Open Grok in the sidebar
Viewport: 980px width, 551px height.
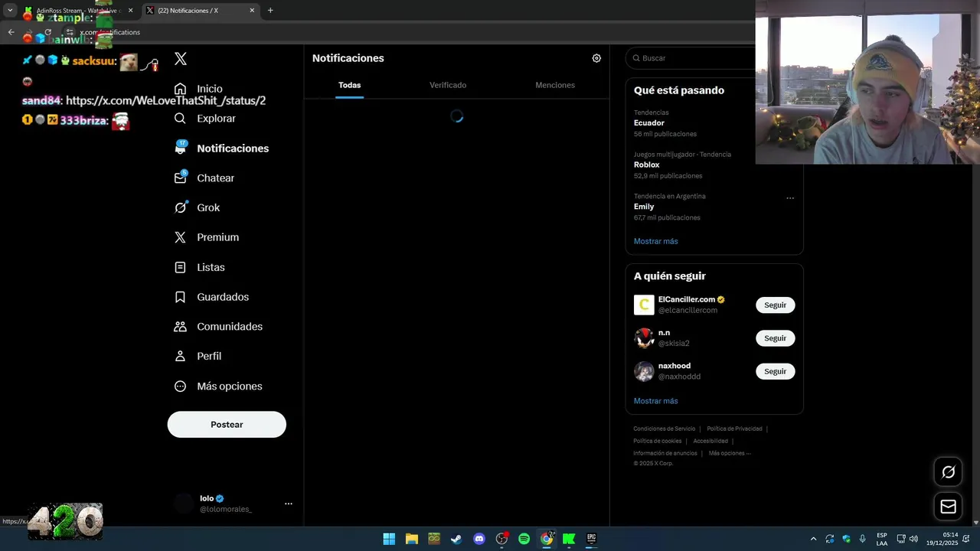coord(198,207)
